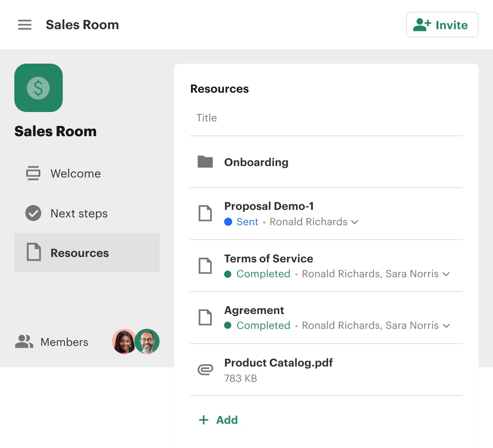
Task: Click the Agreement document icon
Action: (205, 318)
